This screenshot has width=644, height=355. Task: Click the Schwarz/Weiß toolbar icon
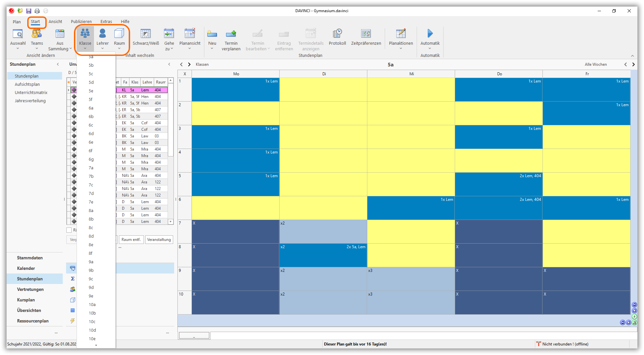pos(146,34)
